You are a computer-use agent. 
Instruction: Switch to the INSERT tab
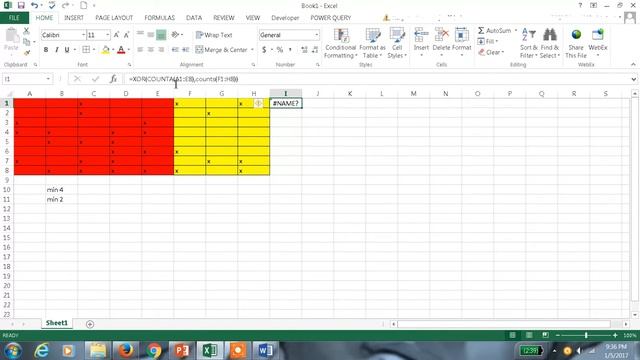pos(74,18)
